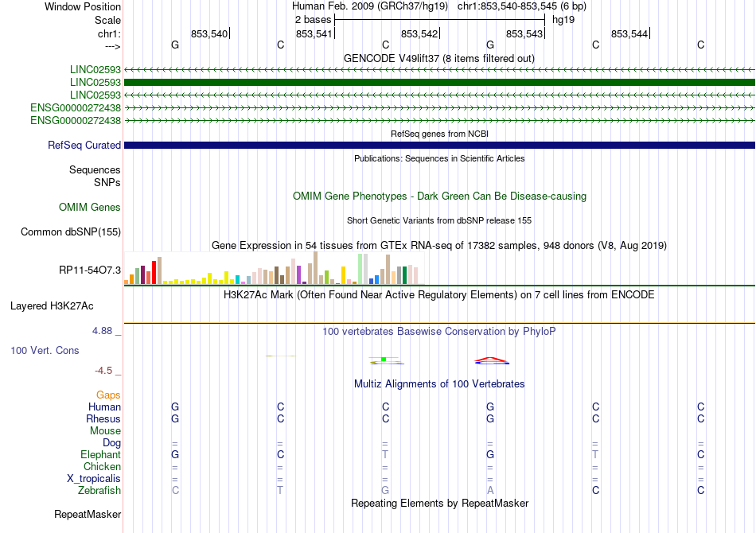Open the 'RefSeq genes from NCBI' track title
Image resolution: width=756 pixels, height=533 pixels.
439,134
